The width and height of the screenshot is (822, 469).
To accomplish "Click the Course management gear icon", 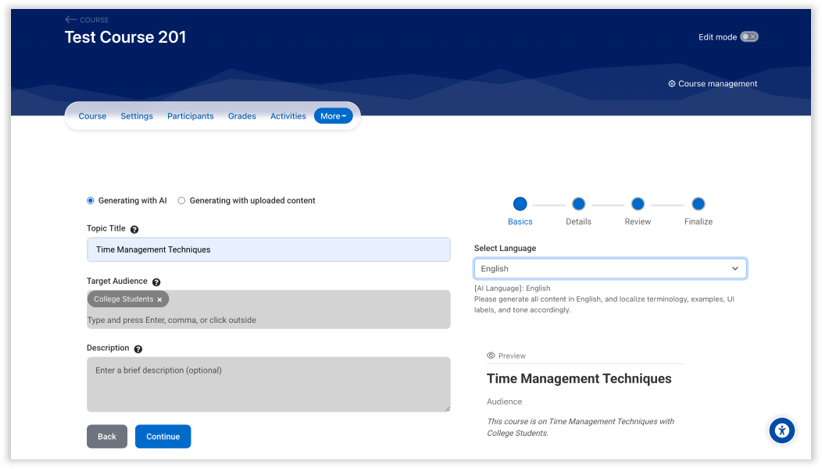I will click(672, 84).
